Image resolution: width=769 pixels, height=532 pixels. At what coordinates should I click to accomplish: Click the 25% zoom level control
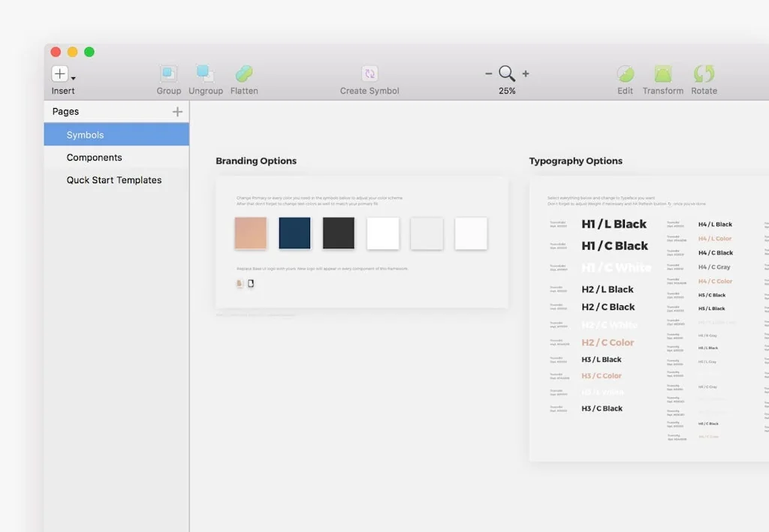pos(507,90)
